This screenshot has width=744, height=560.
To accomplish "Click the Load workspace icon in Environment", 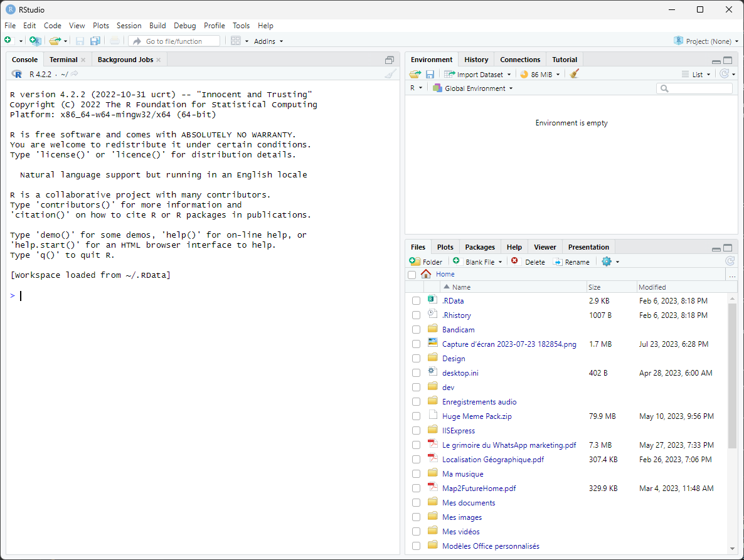I will (415, 75).
